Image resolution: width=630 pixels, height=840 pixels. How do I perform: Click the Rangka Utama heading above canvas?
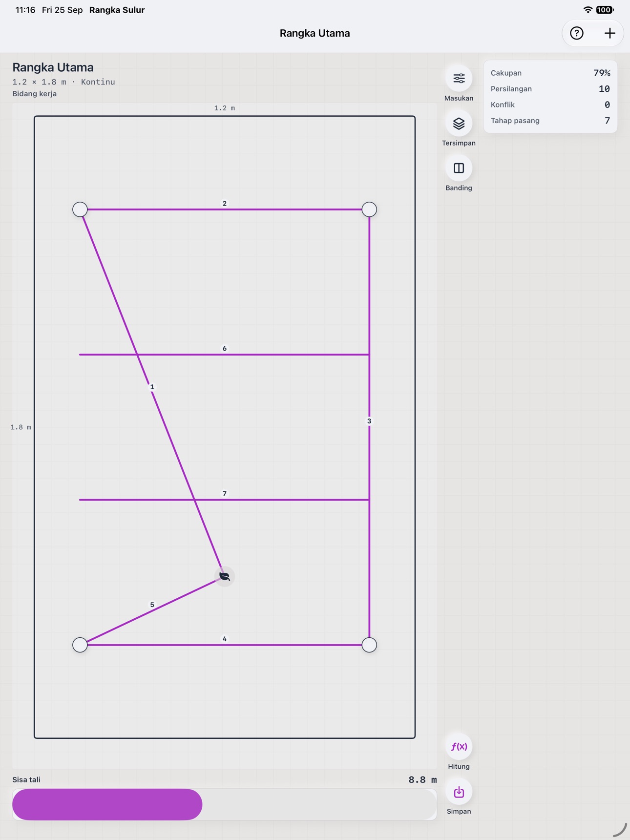pyautogui.click(x=53, y=67)
